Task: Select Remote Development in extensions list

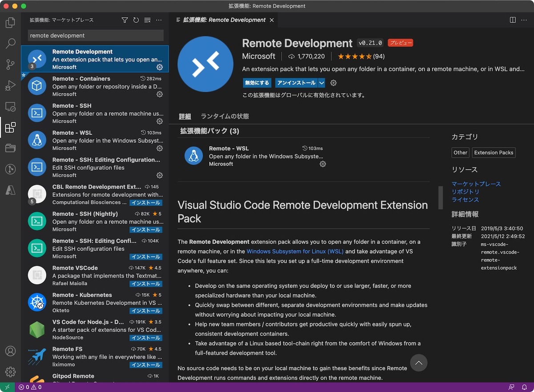Action: pyautogui.click(x=95, y=59)
